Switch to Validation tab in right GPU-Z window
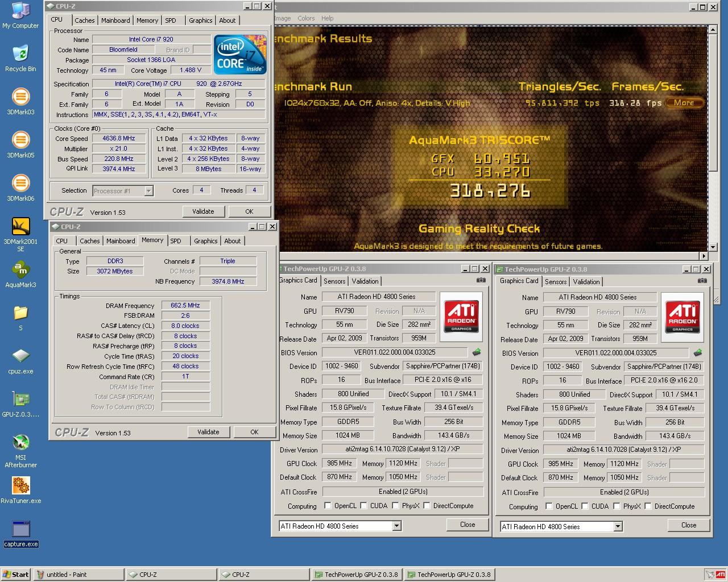Screen dimensions: 728x582 [586, 282]
